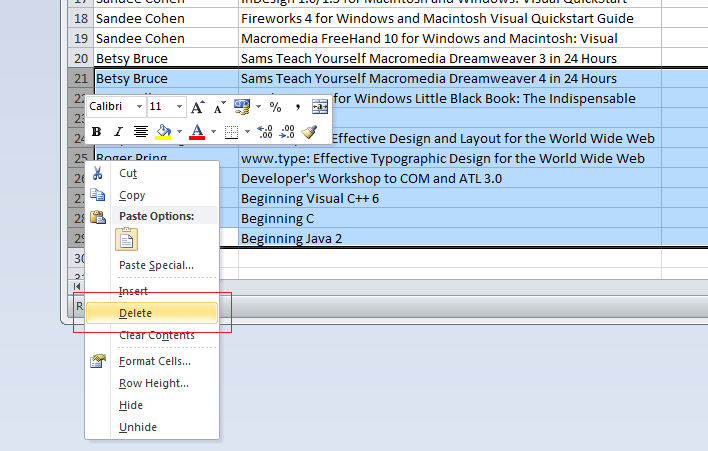Click the Shrink Font icon in mini toolbar
The image size is (708, 451).
(x=220, y=107)
